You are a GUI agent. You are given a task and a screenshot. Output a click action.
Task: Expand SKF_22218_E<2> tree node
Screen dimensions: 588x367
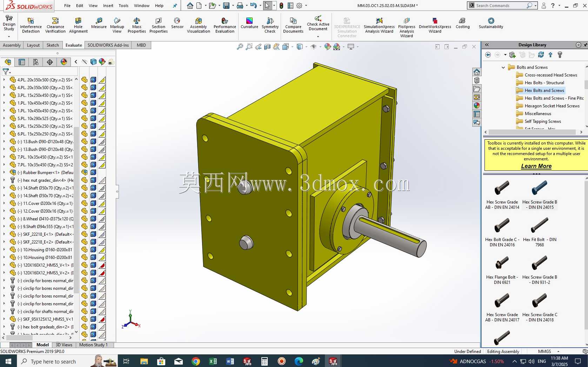4,242
